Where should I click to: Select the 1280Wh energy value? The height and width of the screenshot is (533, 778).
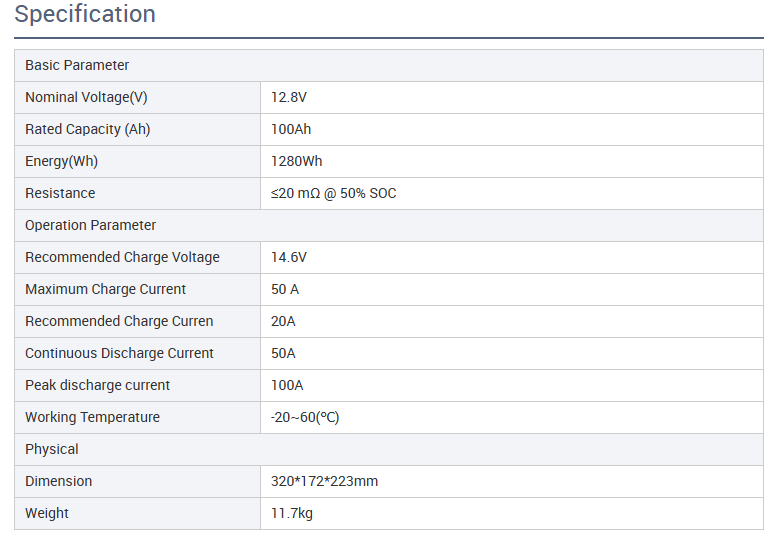coord(297,161)
